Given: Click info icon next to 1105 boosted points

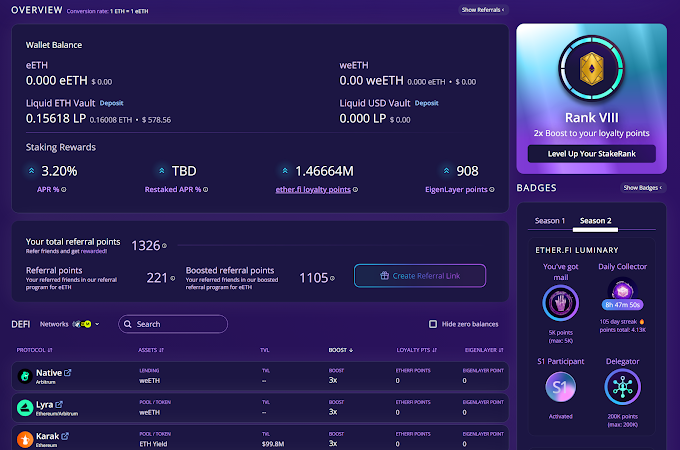Looking at the screenshot, I should coord(332,278).
